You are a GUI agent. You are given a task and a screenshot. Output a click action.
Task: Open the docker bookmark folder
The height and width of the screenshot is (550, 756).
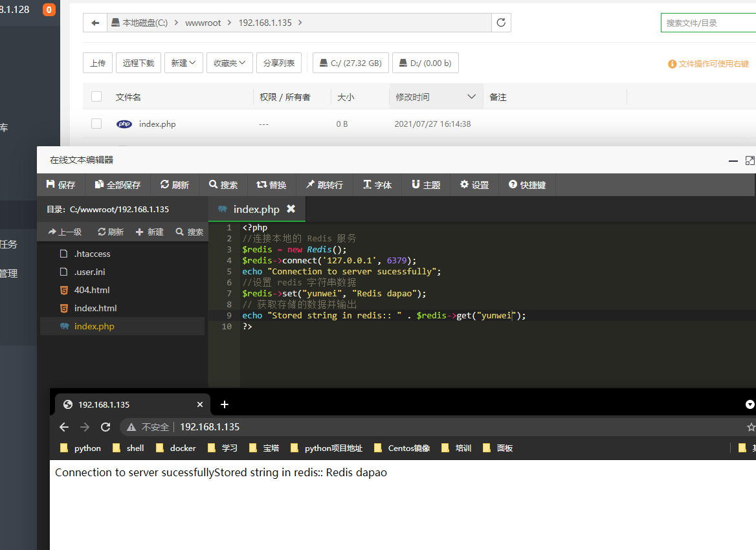click(x=176, y=448)
